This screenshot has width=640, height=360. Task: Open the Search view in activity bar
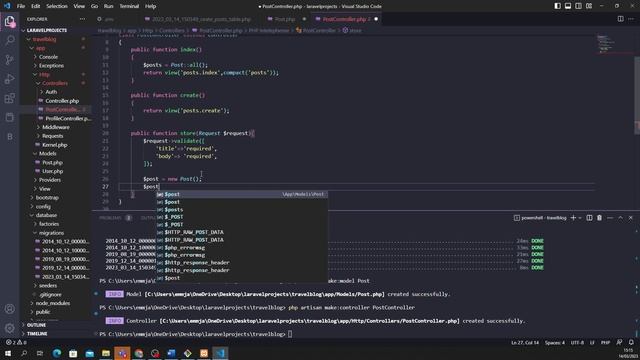9,40
